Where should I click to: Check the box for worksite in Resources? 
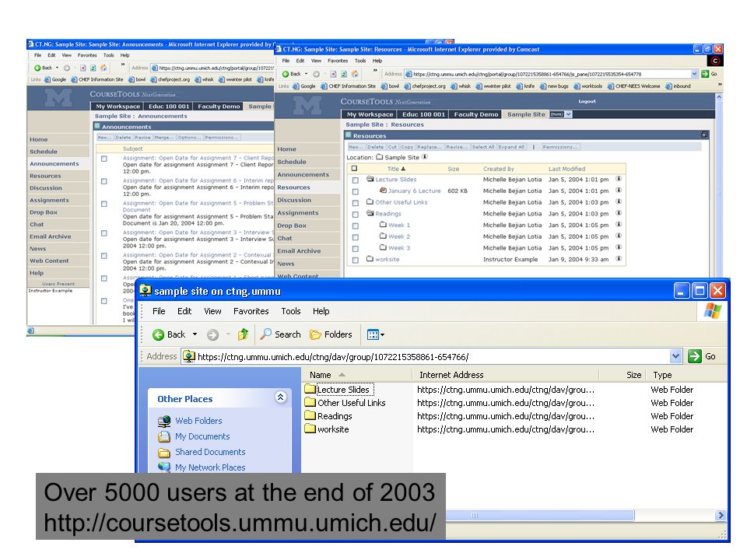pyautogui.click(x=356, y=261)
